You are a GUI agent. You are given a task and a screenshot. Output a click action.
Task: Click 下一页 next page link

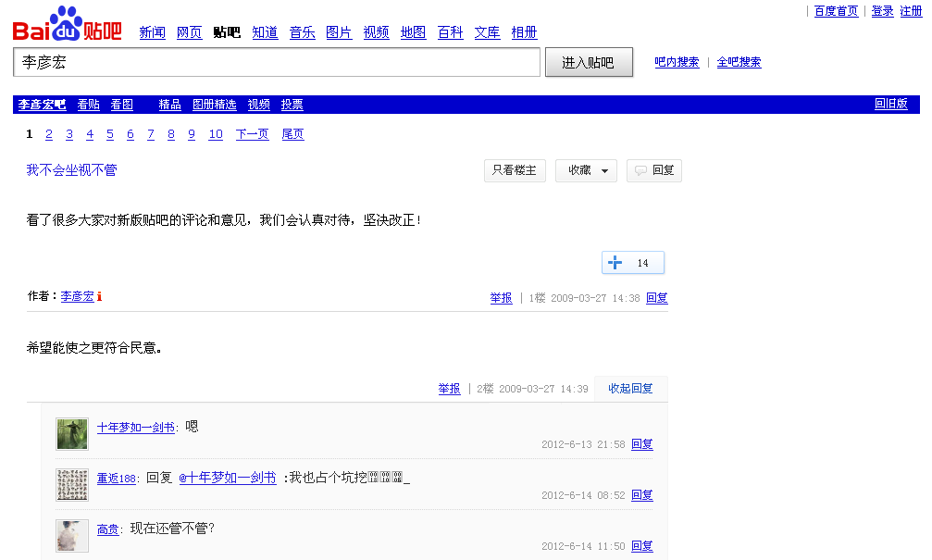(252, 134)
